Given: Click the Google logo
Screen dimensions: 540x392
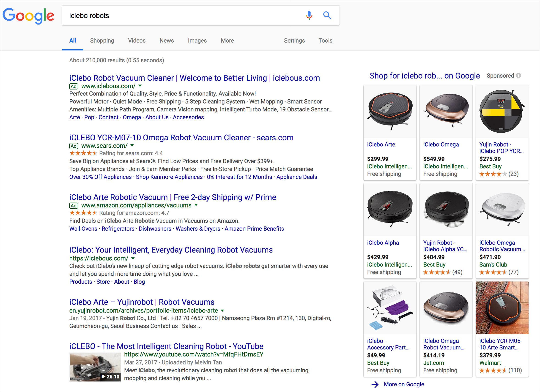Looking at the screenshot, I should coord(28,16).
